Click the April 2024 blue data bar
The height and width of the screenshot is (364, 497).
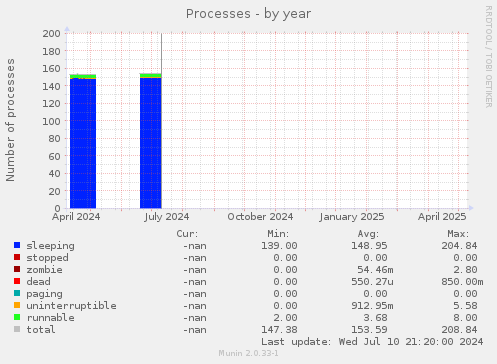coord(83,143)
